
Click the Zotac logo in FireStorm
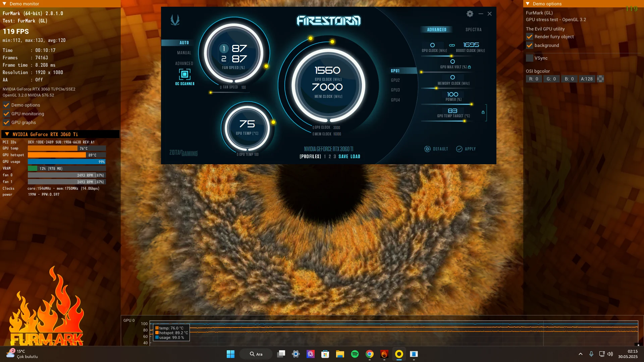coord(175,20)
